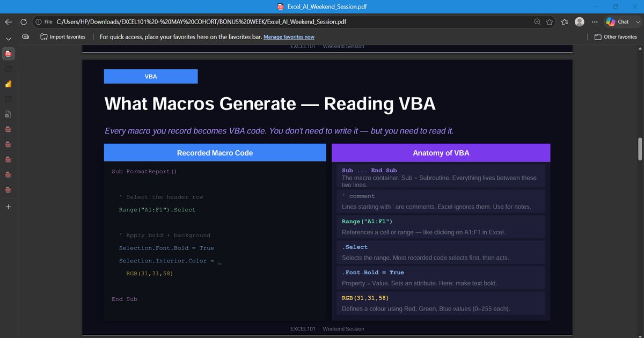Go back using the browser back arrow

[x=8, y=22]
